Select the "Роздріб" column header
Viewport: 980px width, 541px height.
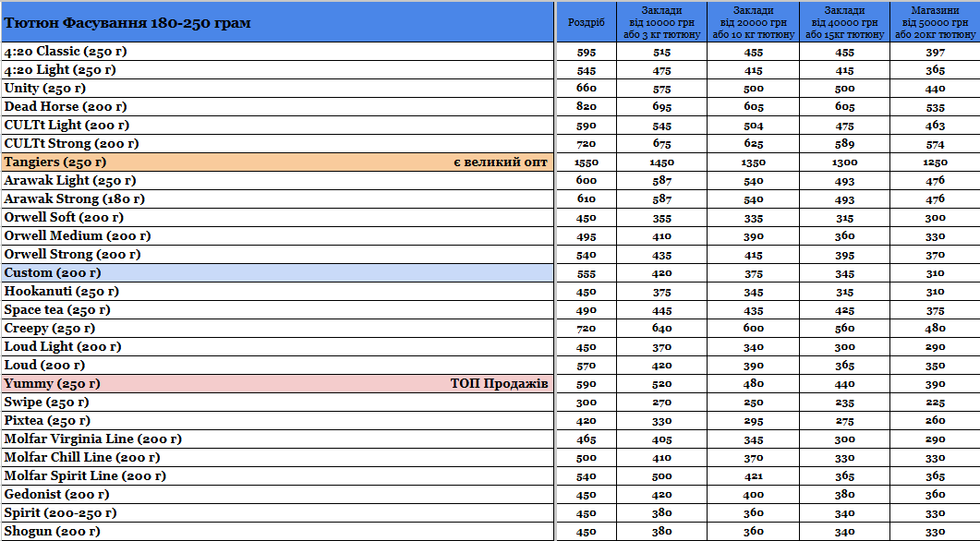click(x=587, y=22)
